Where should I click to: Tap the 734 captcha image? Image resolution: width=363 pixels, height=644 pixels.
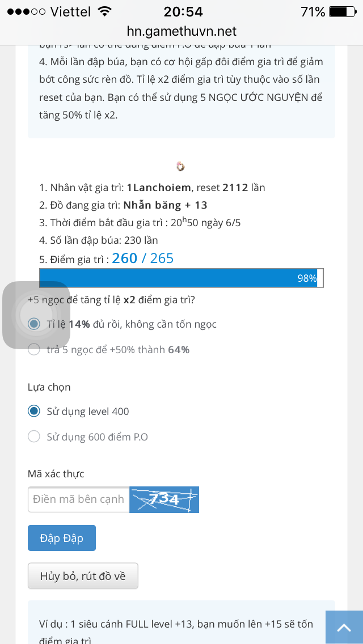tap(164, 499)
